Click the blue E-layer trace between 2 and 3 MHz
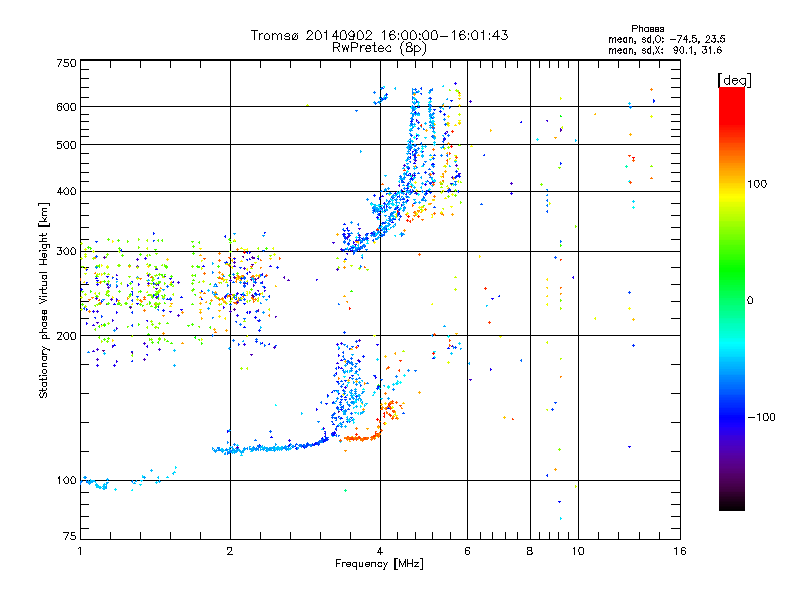Screen dimensions: 800x600 270,447
